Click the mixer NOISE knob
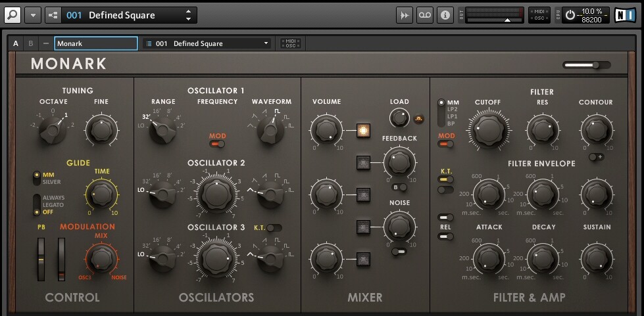 click(x=399, y=227)
